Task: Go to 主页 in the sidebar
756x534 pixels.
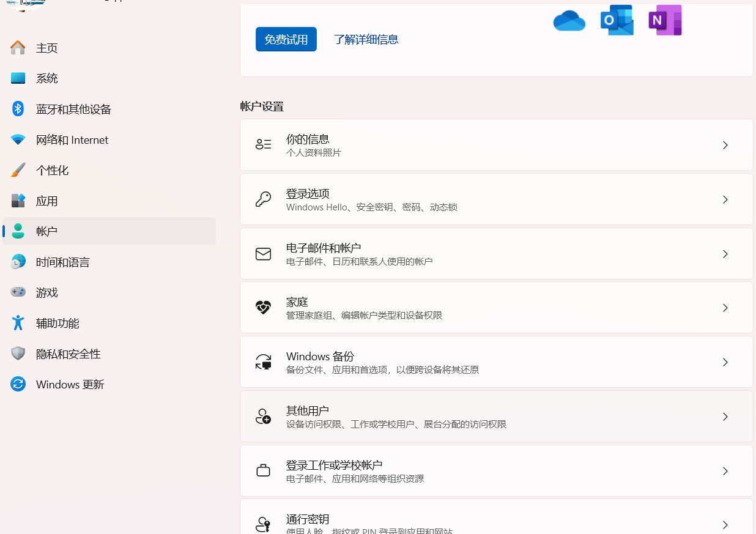Action: coord(109,48)
